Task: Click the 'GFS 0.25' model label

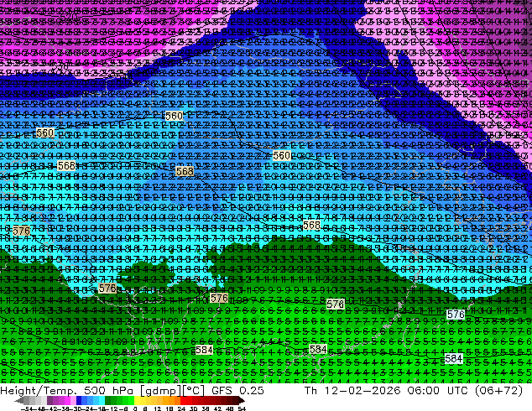Action: (x=237, y=391)
